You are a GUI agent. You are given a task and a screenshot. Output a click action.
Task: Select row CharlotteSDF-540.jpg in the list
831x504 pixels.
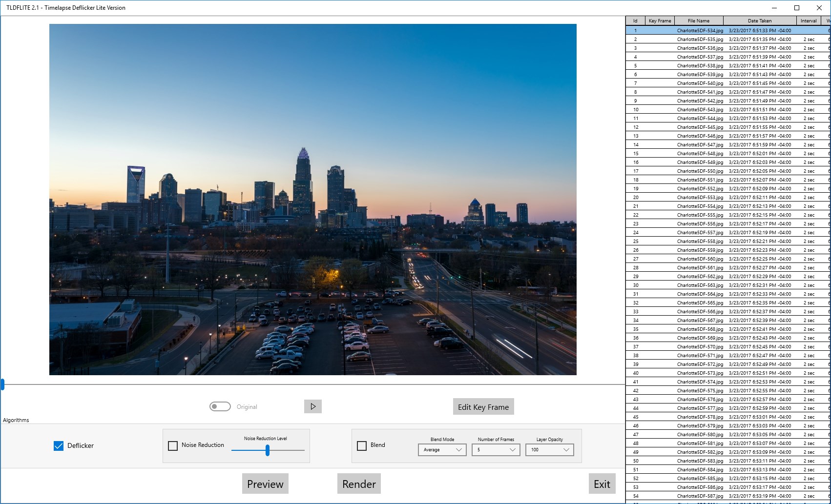(700, 83)
